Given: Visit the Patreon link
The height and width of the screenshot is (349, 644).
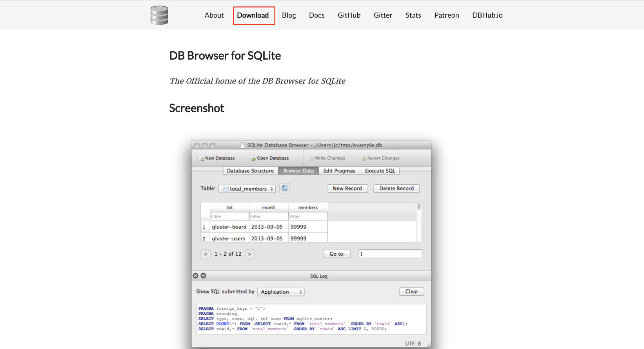Looking at the screenshot, I should point(447,15).
